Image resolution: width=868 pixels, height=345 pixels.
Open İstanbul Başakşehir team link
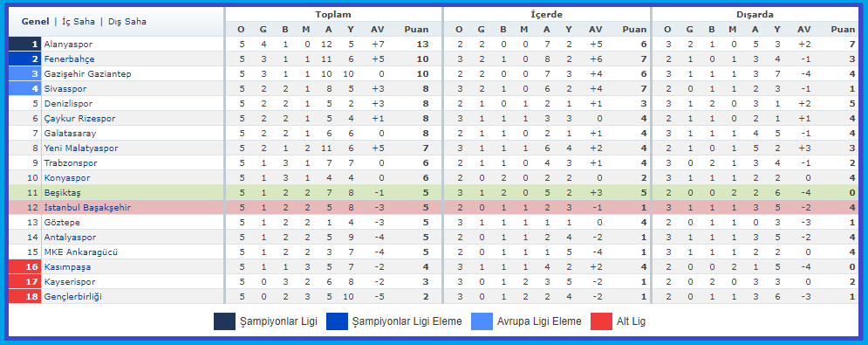pyautogui.click(x=87, y=208)
